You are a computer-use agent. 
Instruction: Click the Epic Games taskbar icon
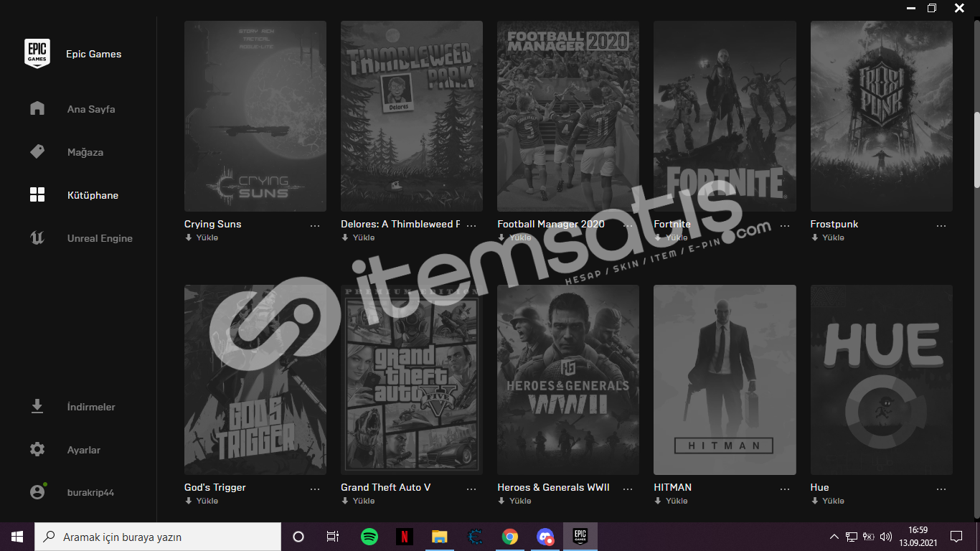580,537
